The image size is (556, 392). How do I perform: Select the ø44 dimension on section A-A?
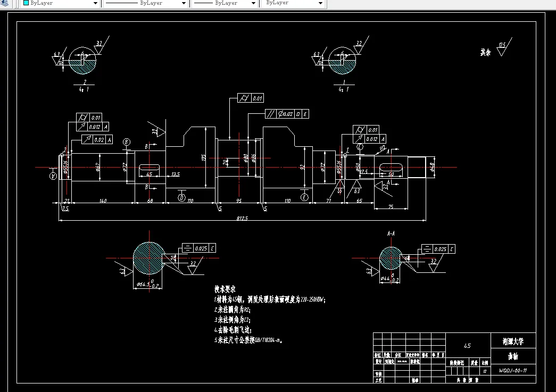pos(389,279)
